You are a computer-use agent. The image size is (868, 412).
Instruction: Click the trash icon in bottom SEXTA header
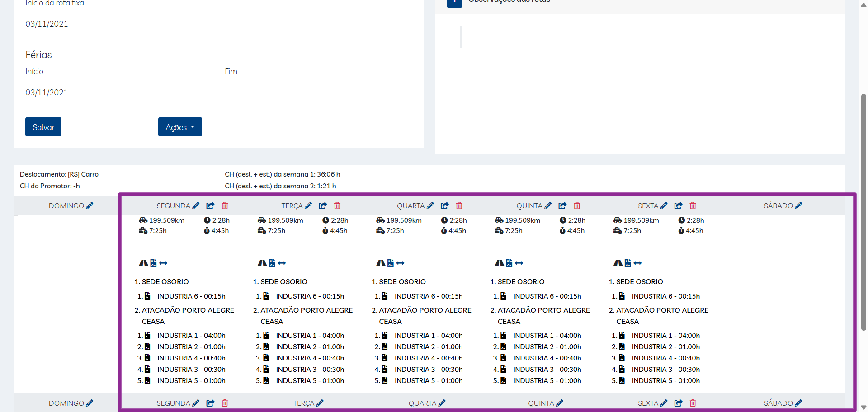pyautogui.click(x=693, y=403)
